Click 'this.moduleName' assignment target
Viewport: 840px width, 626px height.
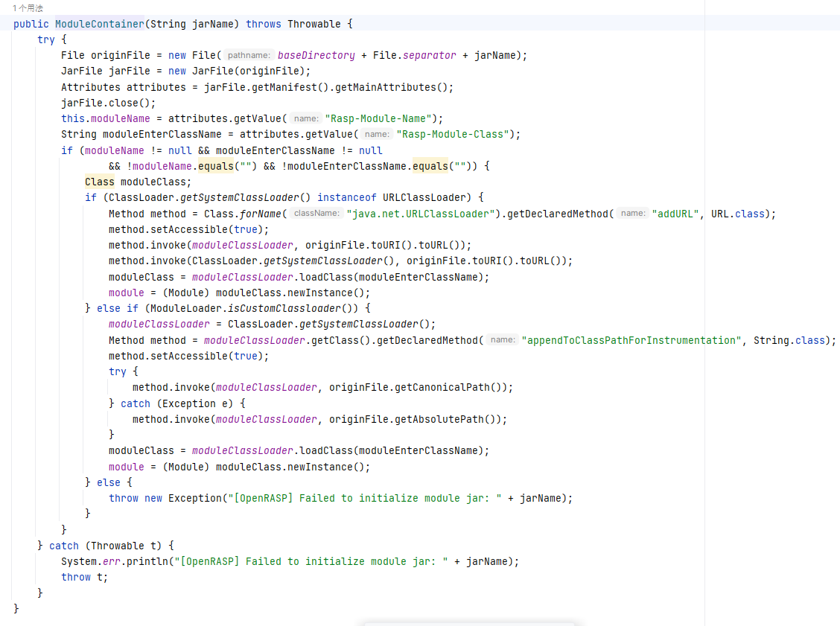coord(106,118)
